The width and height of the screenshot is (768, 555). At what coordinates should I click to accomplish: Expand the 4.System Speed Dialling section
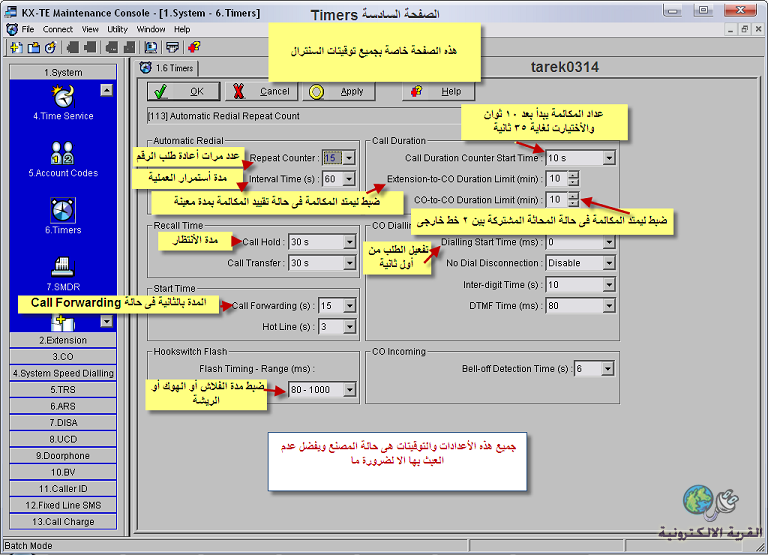click(x=63, y=373)
